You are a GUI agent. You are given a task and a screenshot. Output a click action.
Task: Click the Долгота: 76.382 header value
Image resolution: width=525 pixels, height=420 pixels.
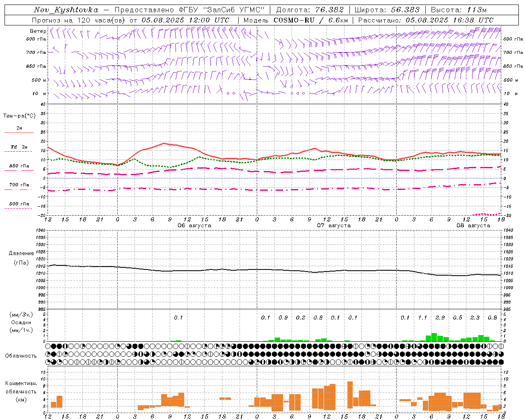(x=310, y=10)
